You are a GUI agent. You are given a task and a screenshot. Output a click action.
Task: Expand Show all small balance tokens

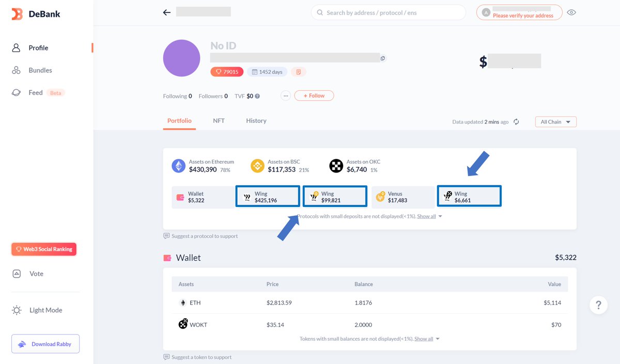coord(424,339)
